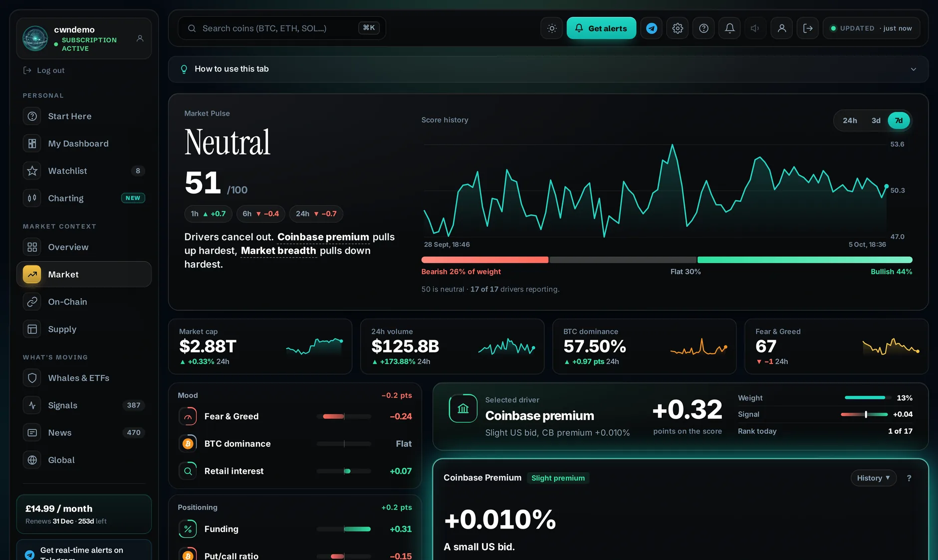Image resolution: width=938 pixels, height=560 pixels.
Task: Open the History dropdown
Action: point(873,478)
